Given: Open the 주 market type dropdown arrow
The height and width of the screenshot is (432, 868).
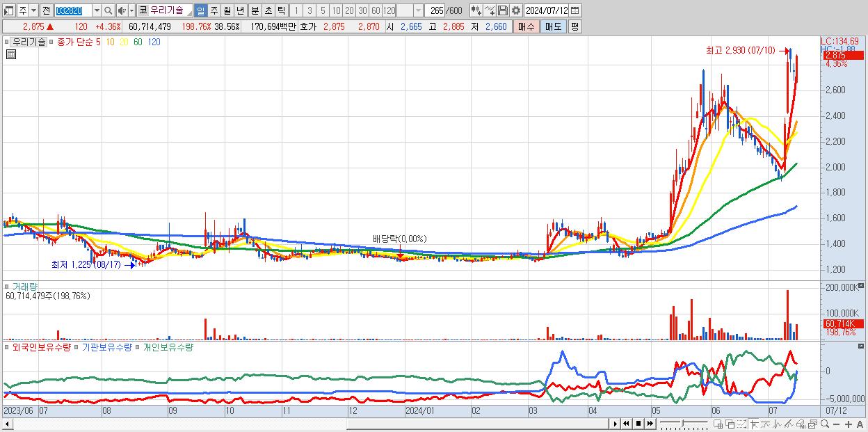Looking at the screenshot, I should click(33, 10).
